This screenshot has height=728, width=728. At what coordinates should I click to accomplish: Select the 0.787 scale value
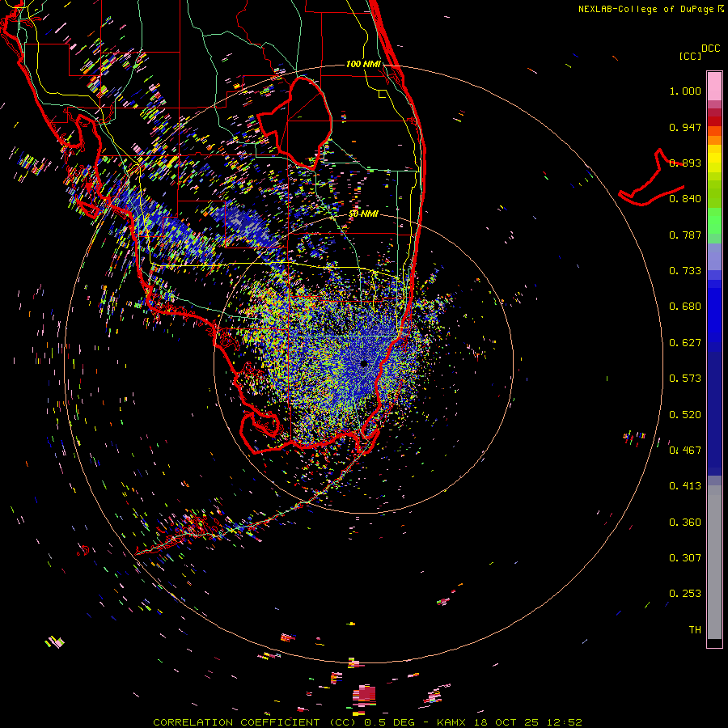point(685,235)
